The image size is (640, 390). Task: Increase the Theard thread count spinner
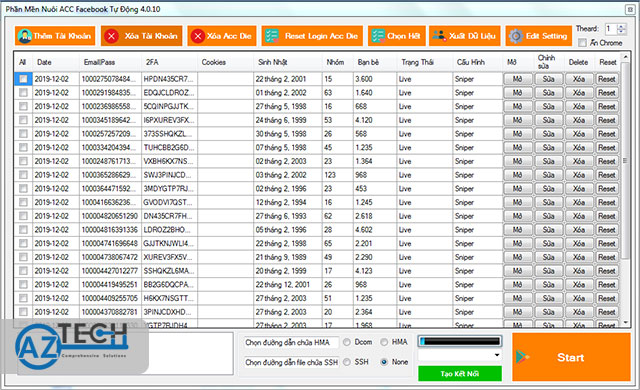point(621,26)
